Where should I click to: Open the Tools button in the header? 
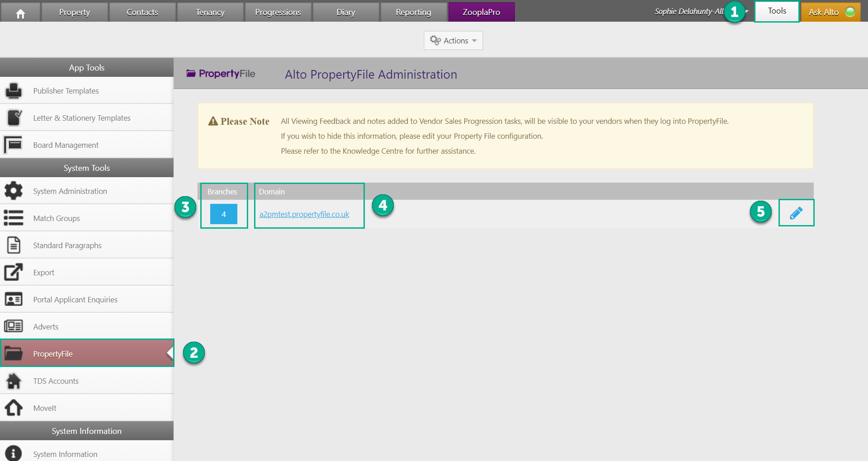(777, 11)
